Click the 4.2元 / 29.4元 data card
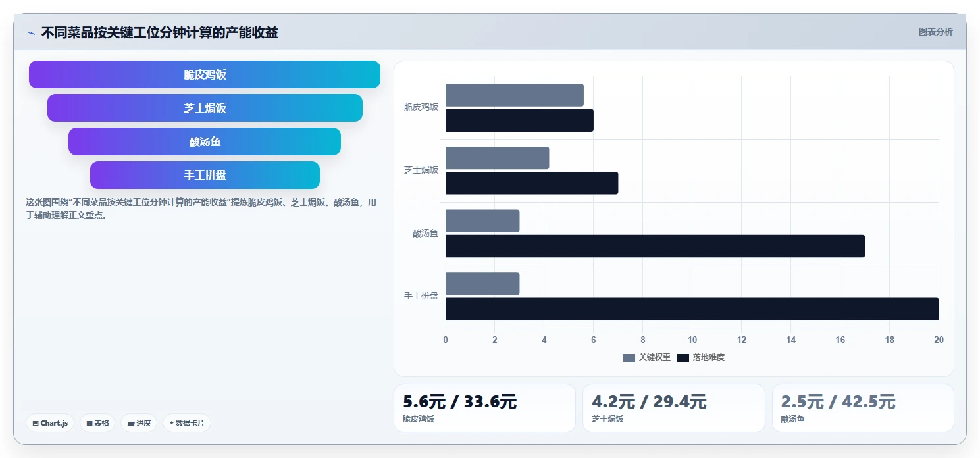 (674, 408)
